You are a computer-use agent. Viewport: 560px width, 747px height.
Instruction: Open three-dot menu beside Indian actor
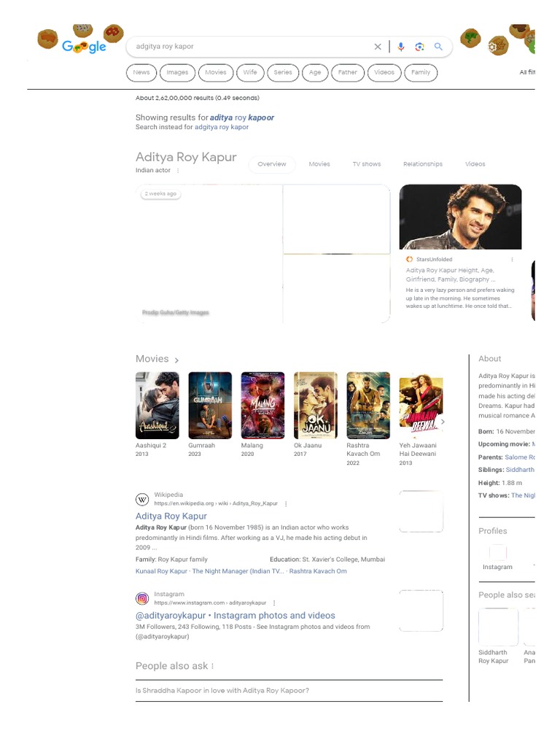click(x=178, y=171)
